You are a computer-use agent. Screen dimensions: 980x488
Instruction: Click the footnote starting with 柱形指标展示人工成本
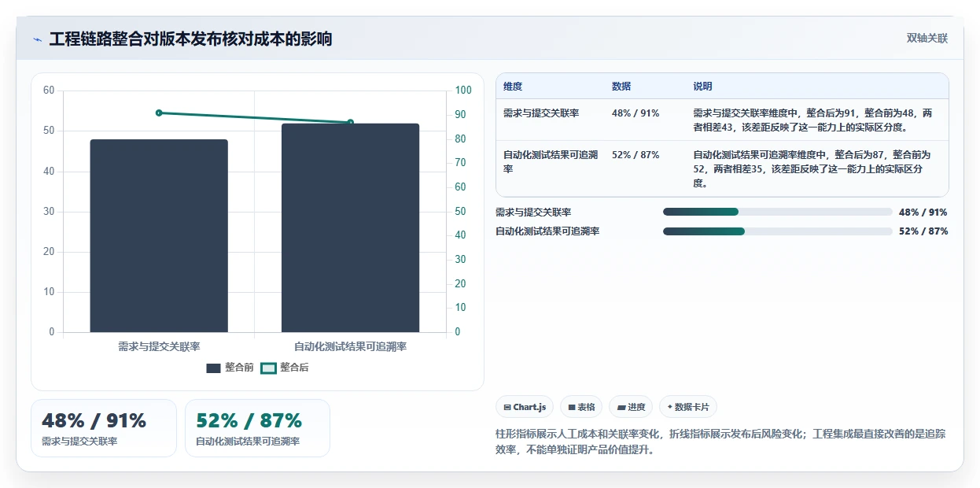click(x=720, y=442)
